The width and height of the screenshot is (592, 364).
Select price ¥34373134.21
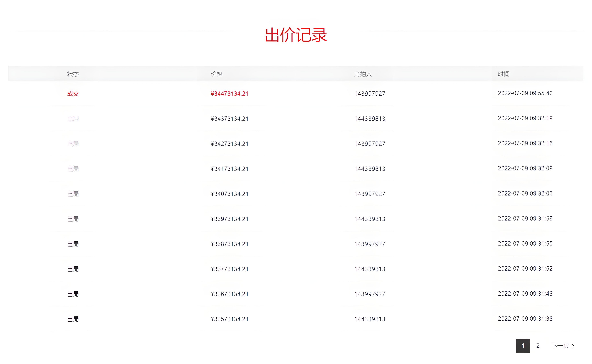pyautogui.click(x=230, y=119)
